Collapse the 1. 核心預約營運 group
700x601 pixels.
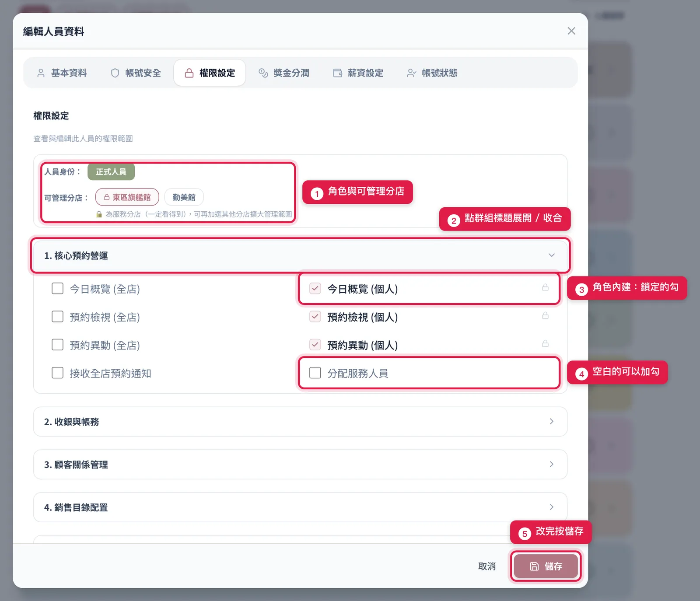click(300, 255)
